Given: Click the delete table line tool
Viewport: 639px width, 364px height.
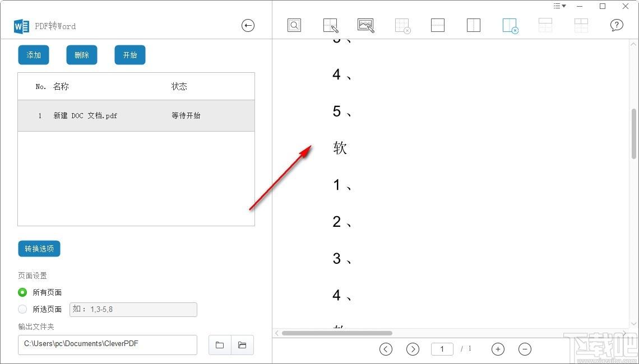Looking at the screenshot, I should tap(510, 26).
